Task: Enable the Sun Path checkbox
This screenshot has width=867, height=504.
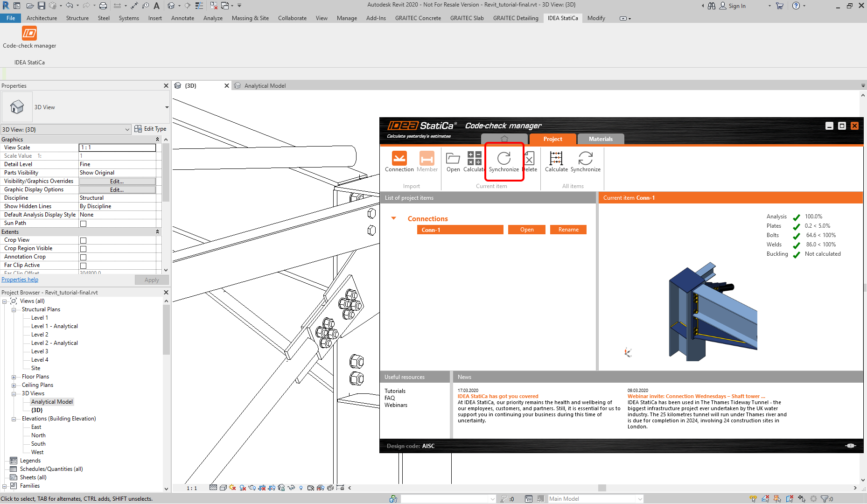Action: [x=83, y=224]
